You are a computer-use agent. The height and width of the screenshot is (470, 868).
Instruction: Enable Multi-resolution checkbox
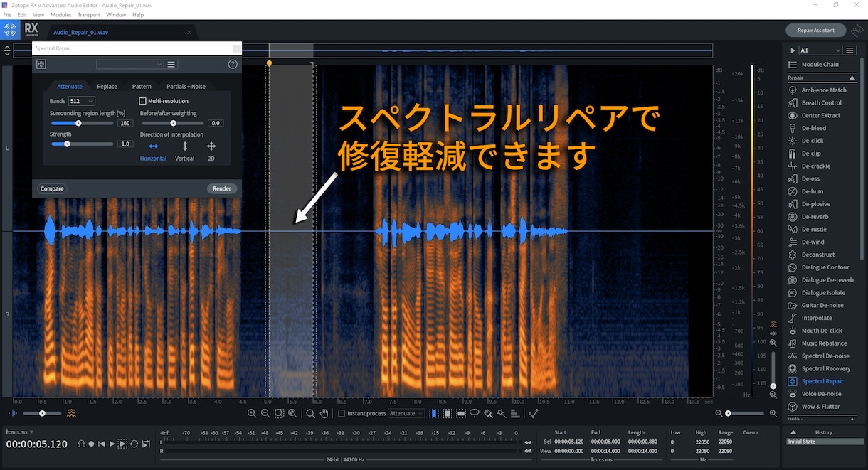coord(142,101)
